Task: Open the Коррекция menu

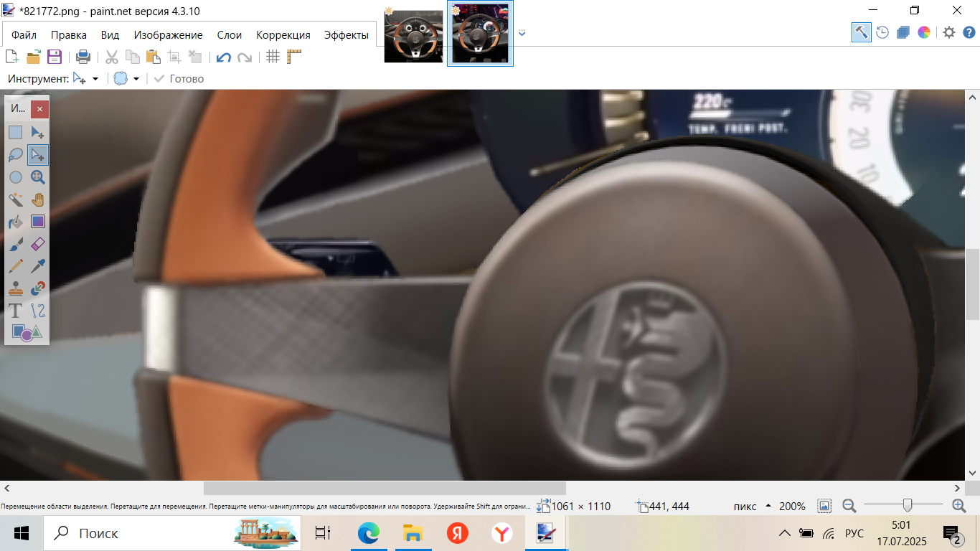Action: point(283,35)
